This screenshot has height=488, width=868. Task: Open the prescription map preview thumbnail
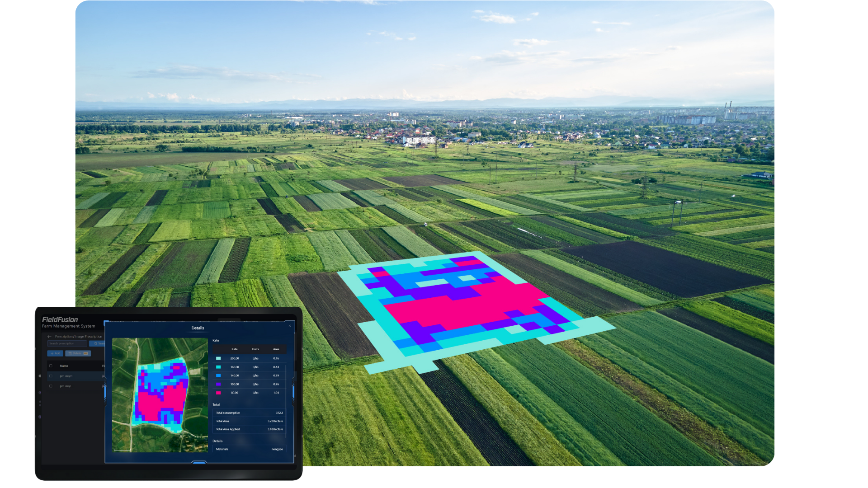click(x=160, y=394)
